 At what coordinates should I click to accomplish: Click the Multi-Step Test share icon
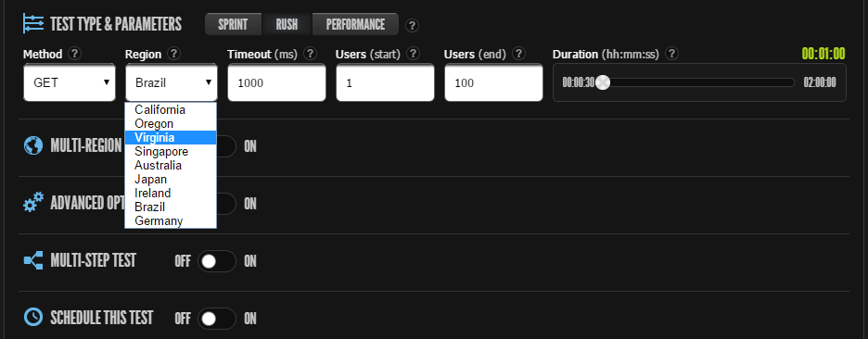[x=33, y=260]
